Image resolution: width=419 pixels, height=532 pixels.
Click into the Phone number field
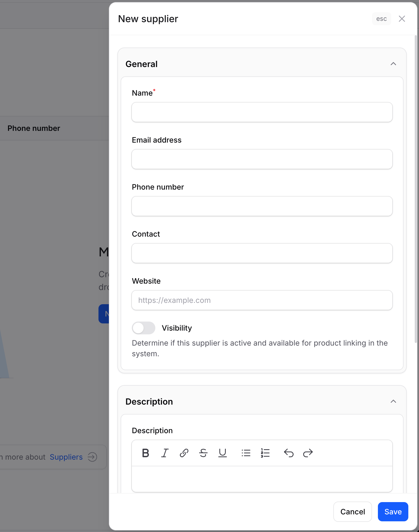point(262,206)
